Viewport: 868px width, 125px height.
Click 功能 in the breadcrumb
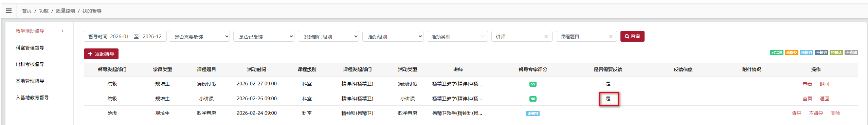pyautogui.click(x=44, y=11)
